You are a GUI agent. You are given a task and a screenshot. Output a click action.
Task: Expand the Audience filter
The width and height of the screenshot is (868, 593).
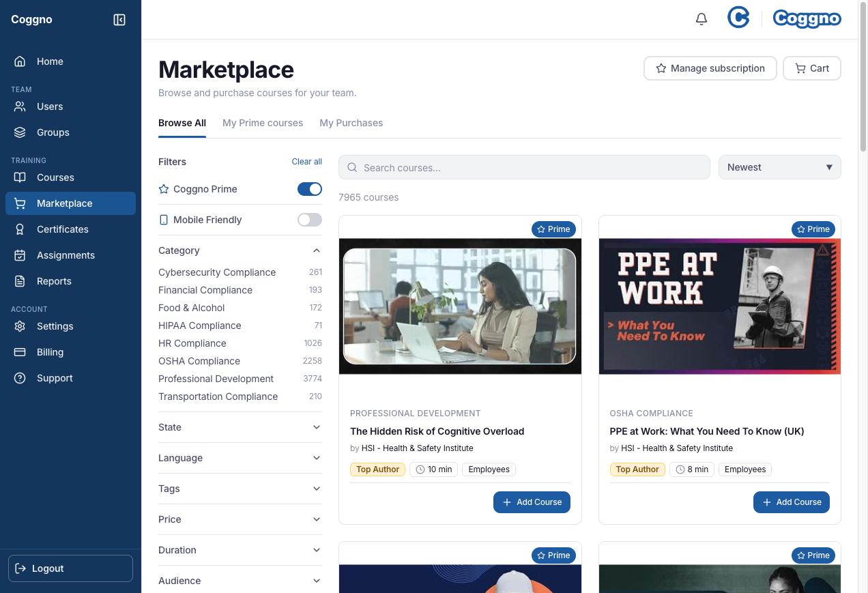pos(240,581)
